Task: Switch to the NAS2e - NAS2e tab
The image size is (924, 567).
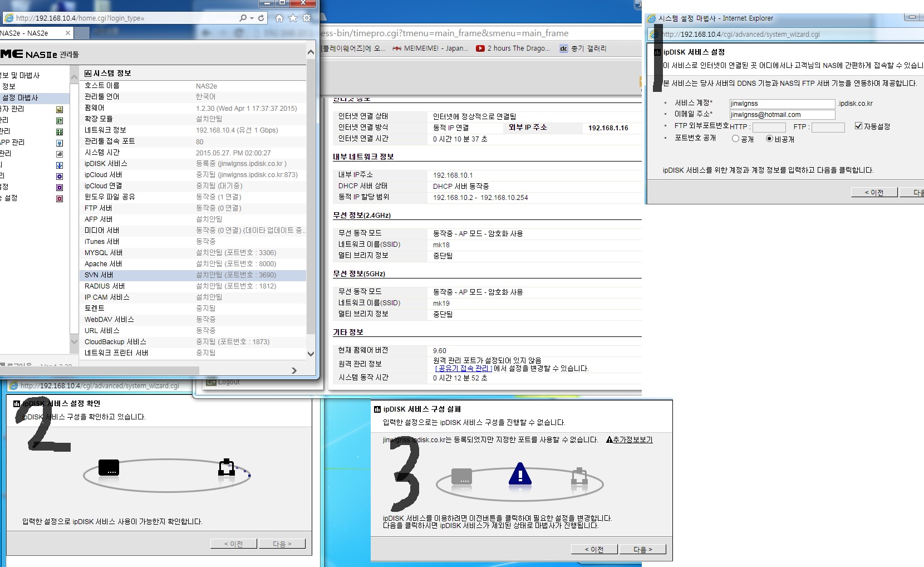Action: click(x=33, y=33)
